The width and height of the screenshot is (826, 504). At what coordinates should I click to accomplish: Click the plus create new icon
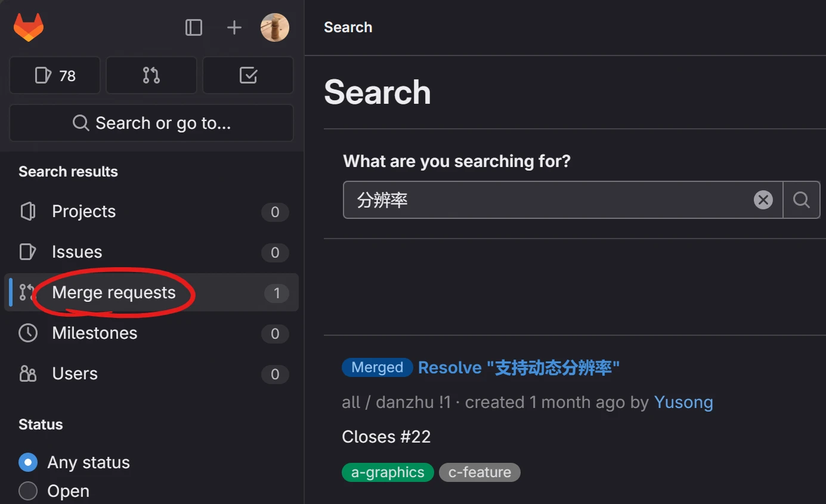point(234,27)
